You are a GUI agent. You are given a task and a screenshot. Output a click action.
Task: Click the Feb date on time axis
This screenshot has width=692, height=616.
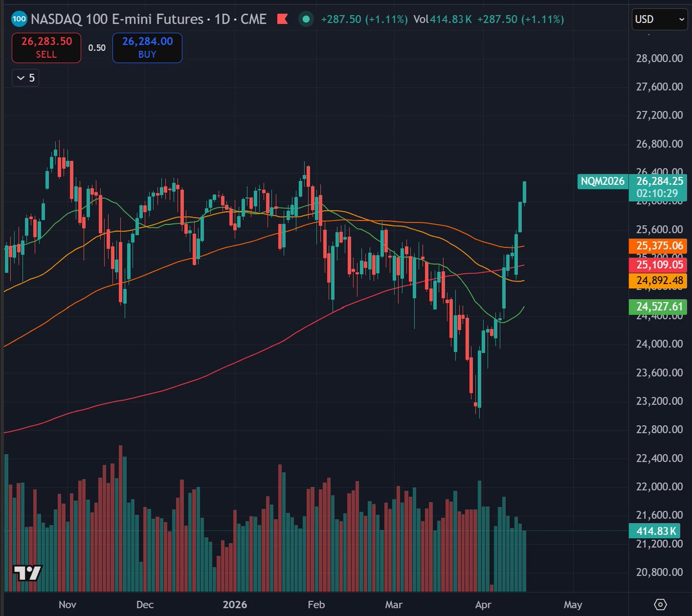(316, 604)
